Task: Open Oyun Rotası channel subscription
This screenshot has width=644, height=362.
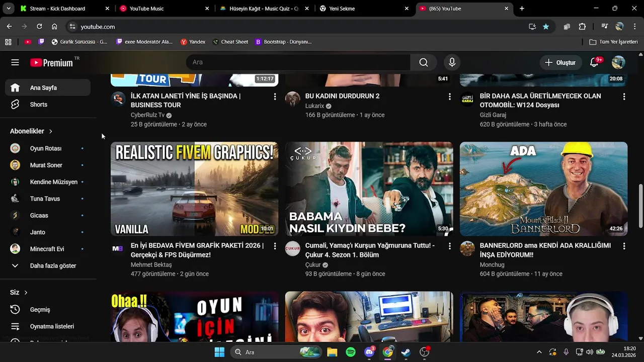Action: pos(48,148)
